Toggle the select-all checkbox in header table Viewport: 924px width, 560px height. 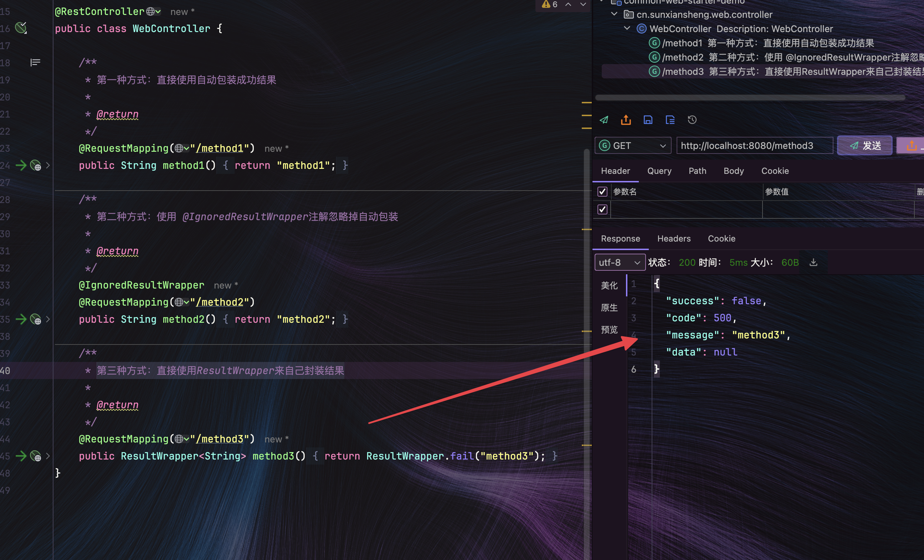pos(602,192)
